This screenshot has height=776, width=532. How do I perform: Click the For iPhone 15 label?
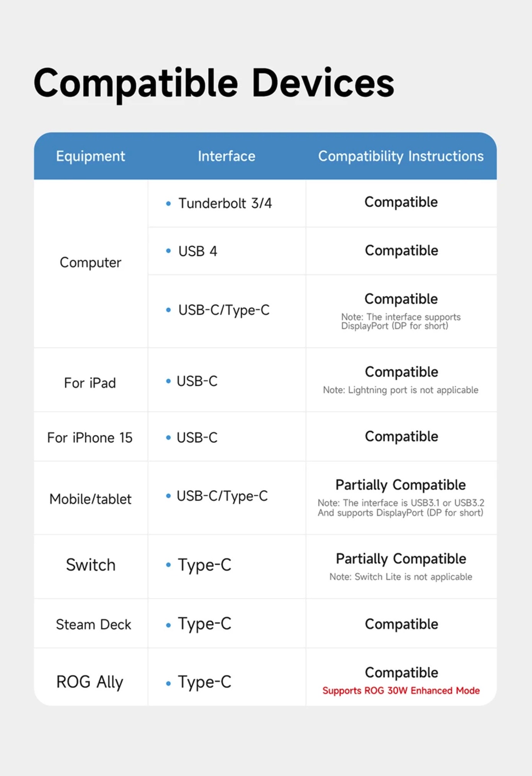coord(90,437)
